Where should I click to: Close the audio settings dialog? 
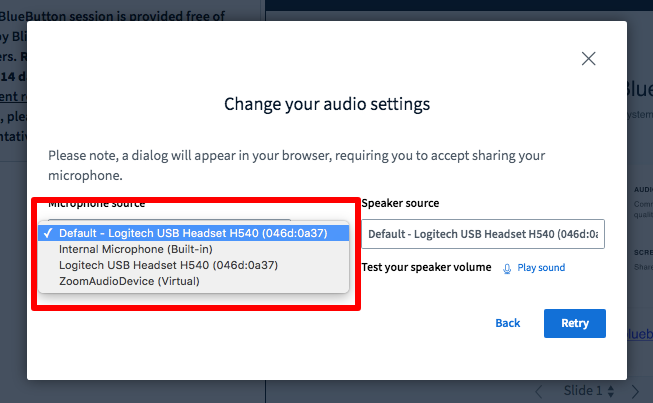pos(588,59)
